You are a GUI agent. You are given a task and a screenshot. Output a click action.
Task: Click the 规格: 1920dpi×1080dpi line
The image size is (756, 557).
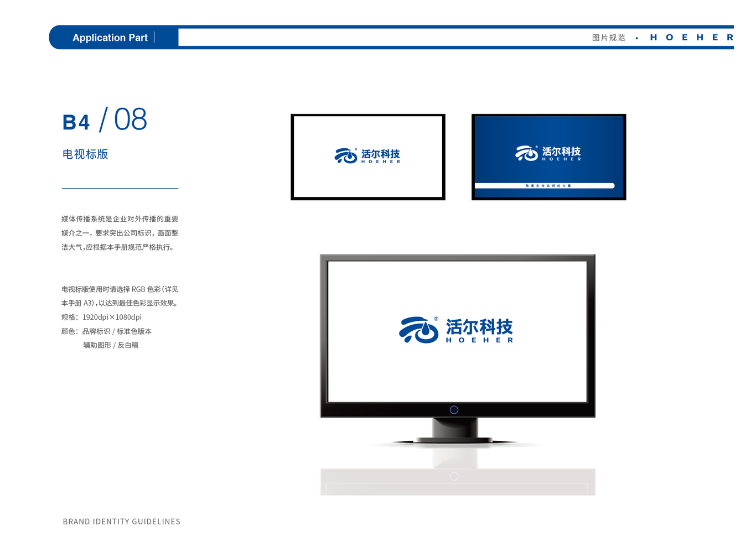101,317
